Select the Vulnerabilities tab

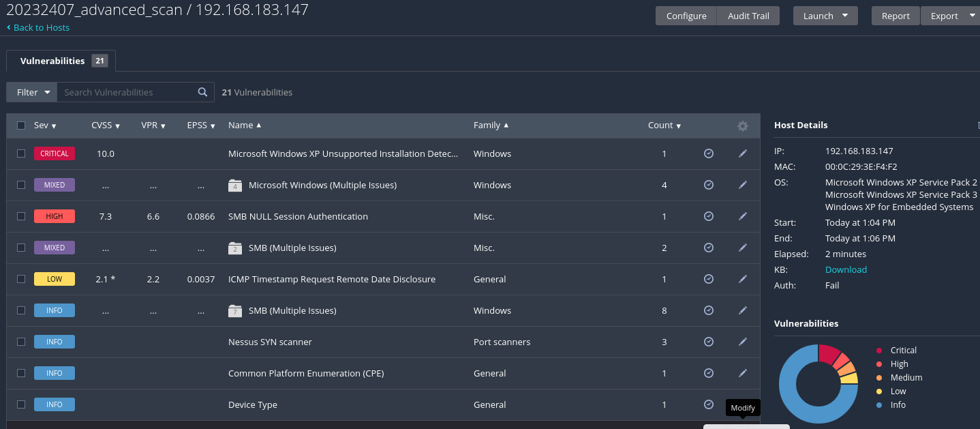(61, 61)
